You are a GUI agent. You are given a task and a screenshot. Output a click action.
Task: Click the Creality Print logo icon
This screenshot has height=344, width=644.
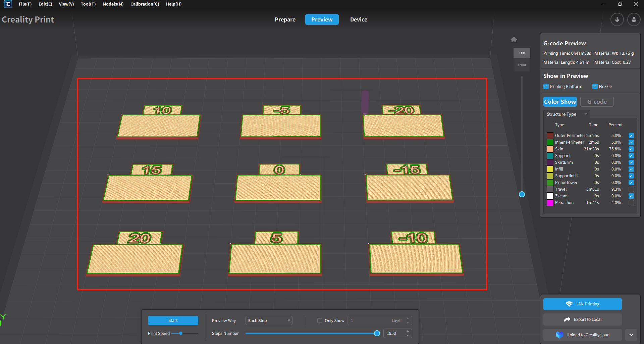click(8, 4)
